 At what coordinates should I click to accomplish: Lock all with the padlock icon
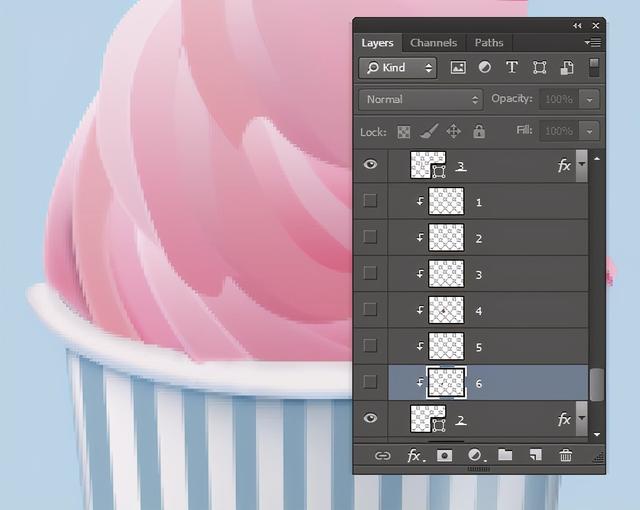[479, 131]
